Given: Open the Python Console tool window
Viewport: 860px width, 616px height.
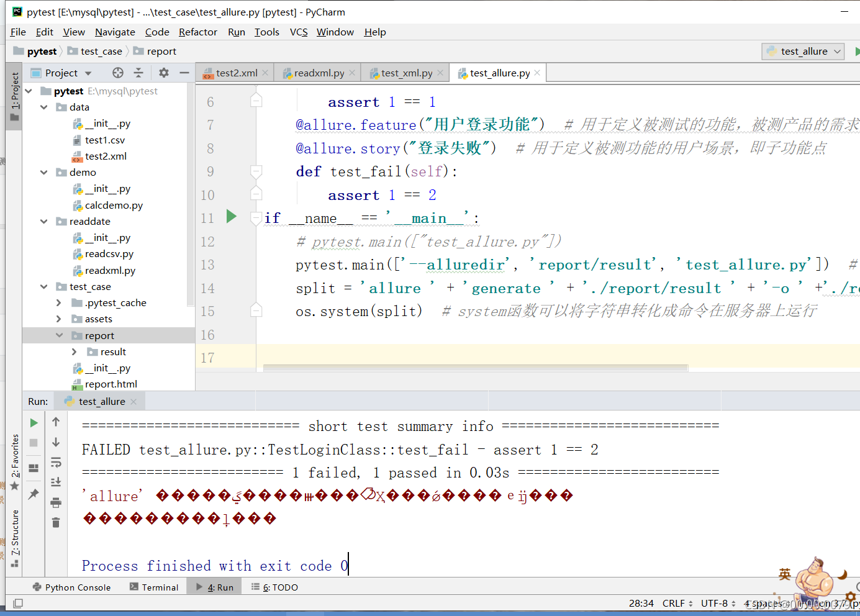Looking at the screenshot, I should [71, 587].
